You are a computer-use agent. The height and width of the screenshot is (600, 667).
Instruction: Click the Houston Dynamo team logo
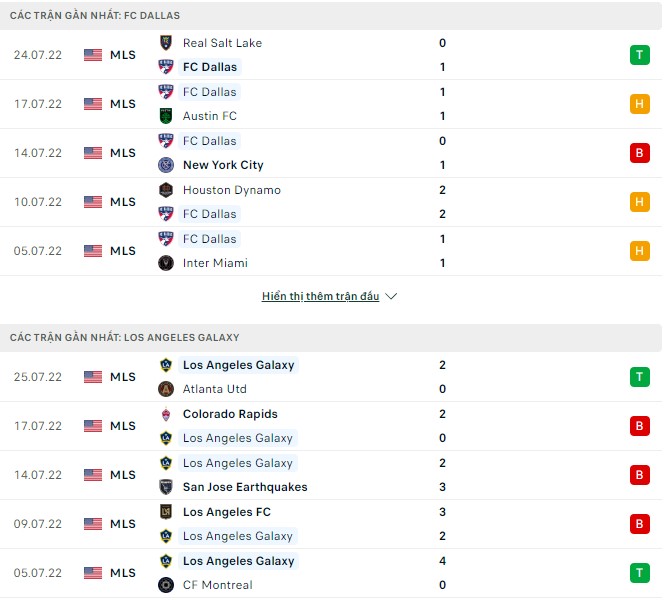tap(166, 190)
